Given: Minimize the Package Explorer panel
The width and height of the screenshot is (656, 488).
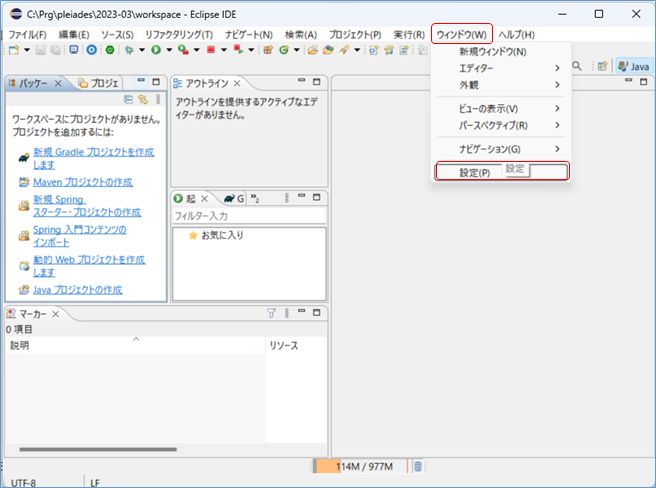Looking at the screenshot, I should (x=141, y=80).
